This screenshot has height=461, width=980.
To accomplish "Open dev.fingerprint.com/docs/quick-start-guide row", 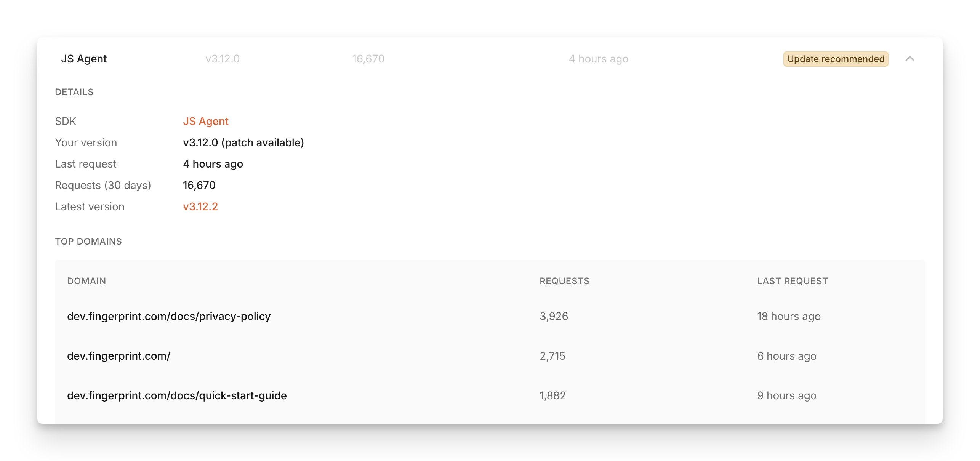I will pyautogui.click(x=178, y=395).
